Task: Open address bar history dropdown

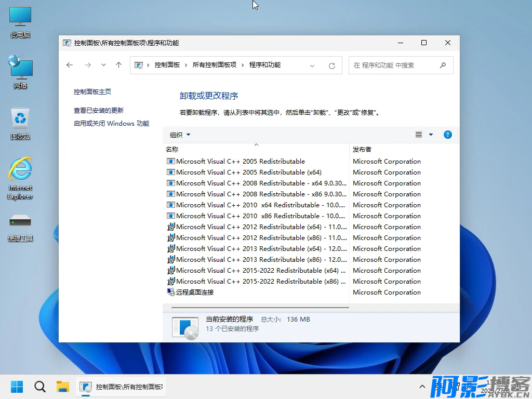Action: [x=312, y=65]
